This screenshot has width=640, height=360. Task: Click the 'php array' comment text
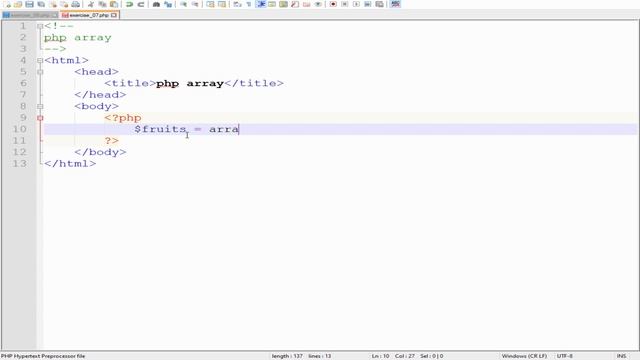pyautogui.click(x=78, y=38)
